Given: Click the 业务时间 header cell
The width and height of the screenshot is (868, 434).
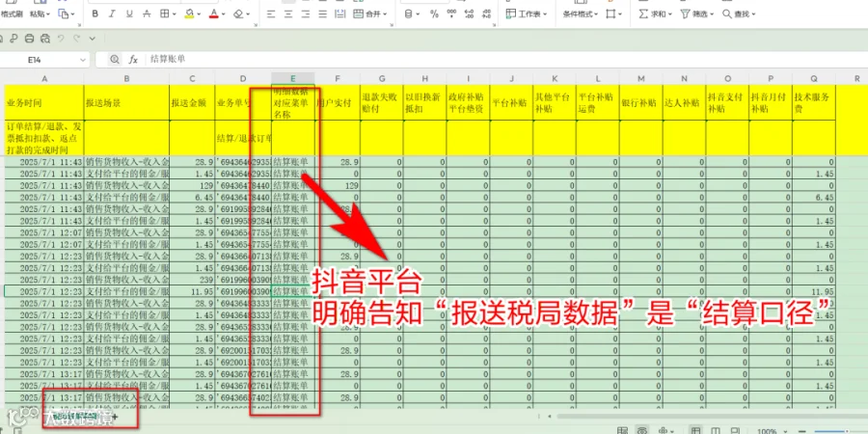Looking at the screenshot, I should pyautogui.click(x=44, y=102).
